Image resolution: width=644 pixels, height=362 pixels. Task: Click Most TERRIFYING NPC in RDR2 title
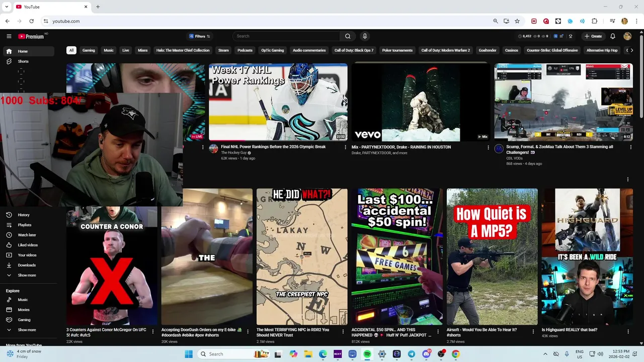[293, 332]
